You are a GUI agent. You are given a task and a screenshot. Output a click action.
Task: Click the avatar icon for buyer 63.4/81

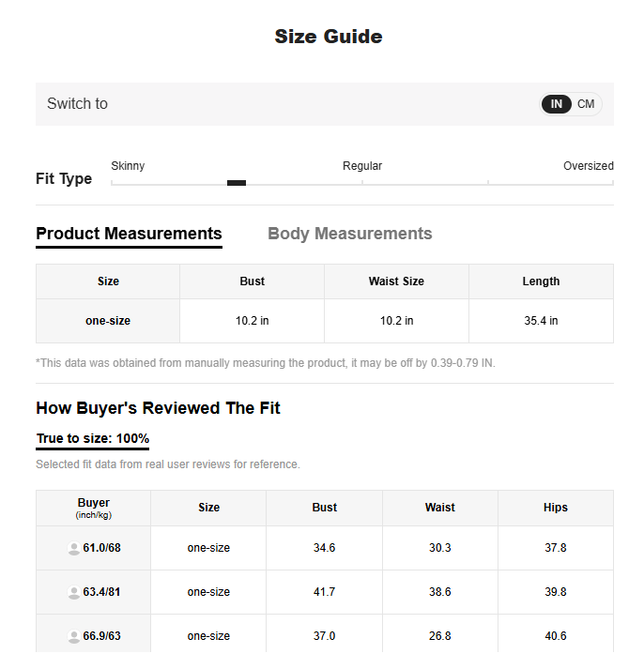(x=74, y=592)
